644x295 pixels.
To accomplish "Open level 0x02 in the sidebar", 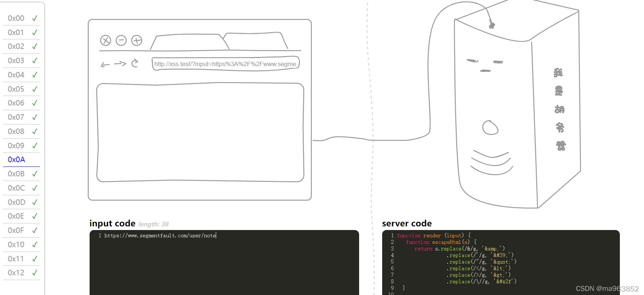I will click(22, 46).
